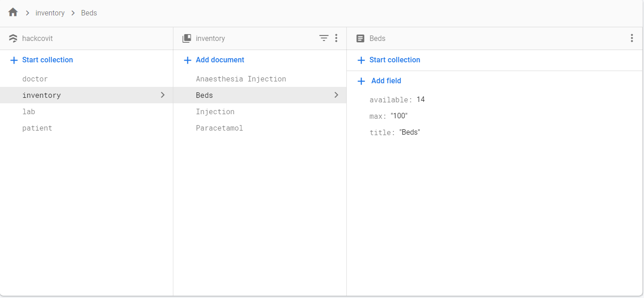Click the available field value 14
This screenshot has width=644, height=298.
click(421, 100)
